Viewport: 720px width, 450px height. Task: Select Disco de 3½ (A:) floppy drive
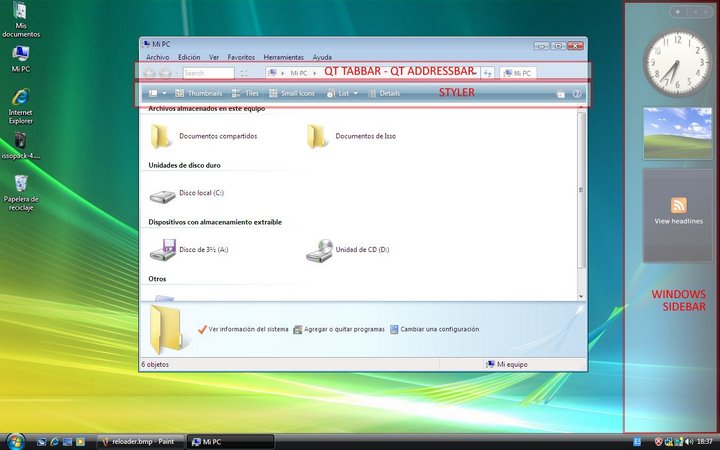[x=189, y=250]
